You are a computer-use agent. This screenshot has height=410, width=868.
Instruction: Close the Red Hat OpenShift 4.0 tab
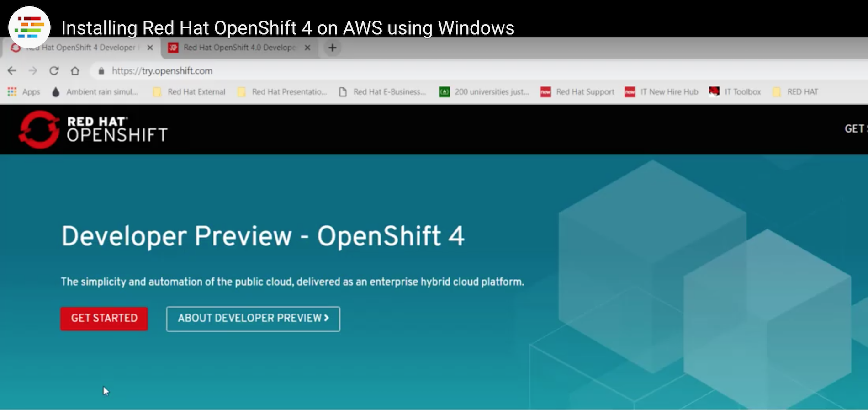click(x=307, y=48)
